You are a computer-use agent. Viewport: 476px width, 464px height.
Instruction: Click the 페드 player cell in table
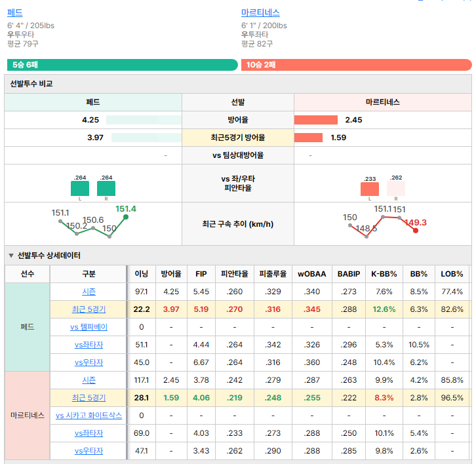click(28, 327)
